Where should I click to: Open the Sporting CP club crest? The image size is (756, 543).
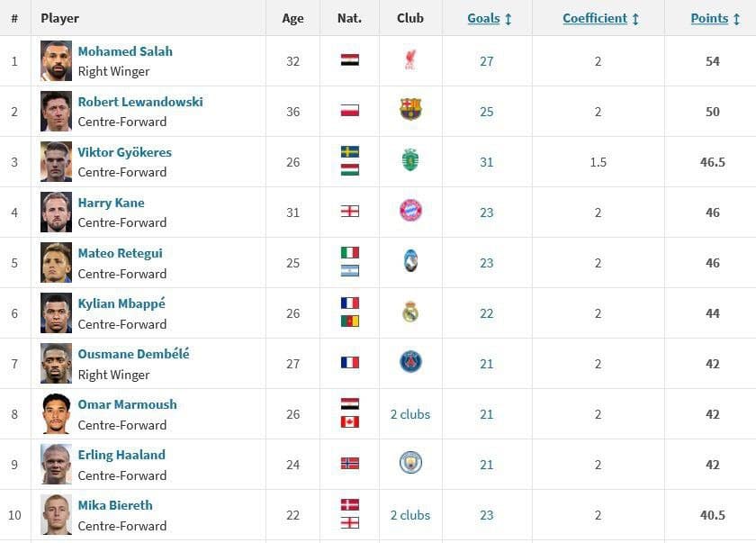pyautogui.click(x=410, y=160)
